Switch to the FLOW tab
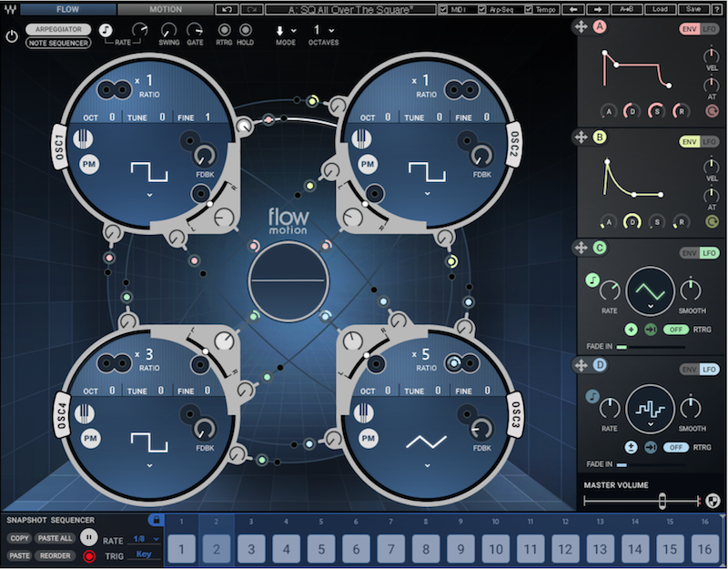 (x=67, y=9)
